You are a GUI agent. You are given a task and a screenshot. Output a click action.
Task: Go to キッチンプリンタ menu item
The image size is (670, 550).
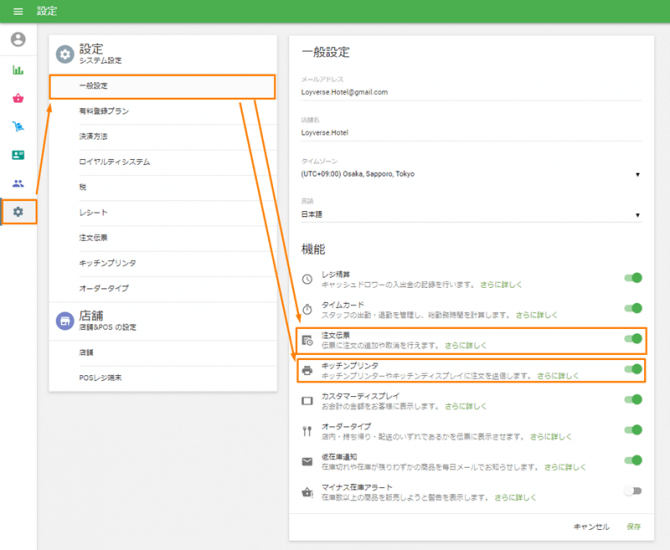pos(162,263)
